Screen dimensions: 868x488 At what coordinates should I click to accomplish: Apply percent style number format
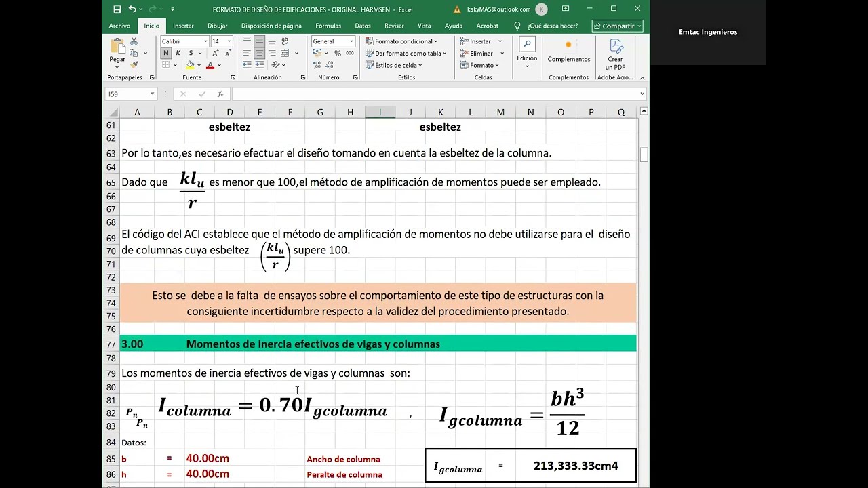point(337,53)
